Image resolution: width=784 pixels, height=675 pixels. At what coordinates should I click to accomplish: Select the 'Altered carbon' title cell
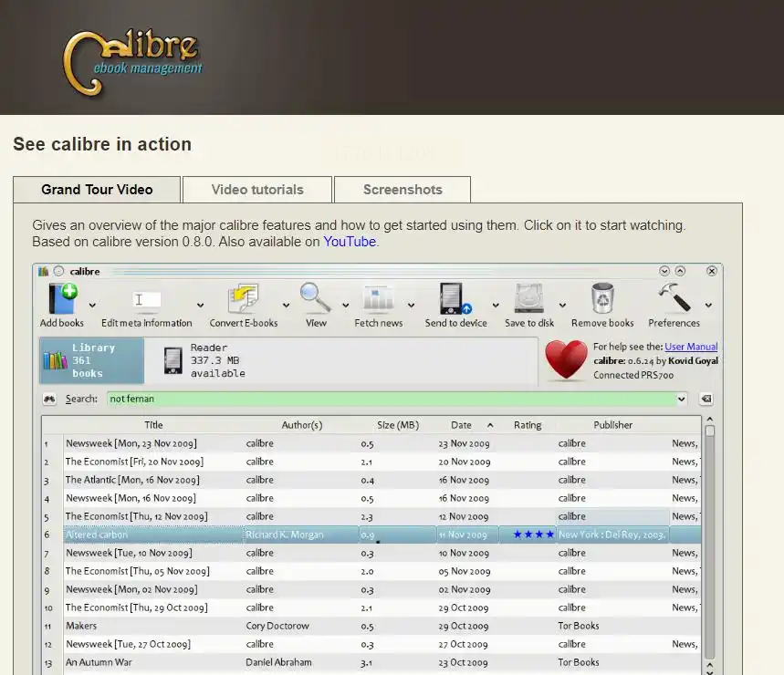tap(153, 535)
